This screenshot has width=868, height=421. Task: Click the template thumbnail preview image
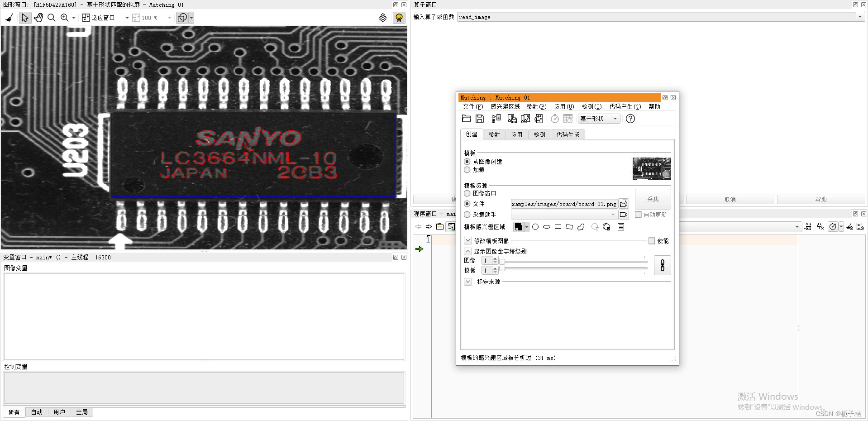click(x=652, y=169)
